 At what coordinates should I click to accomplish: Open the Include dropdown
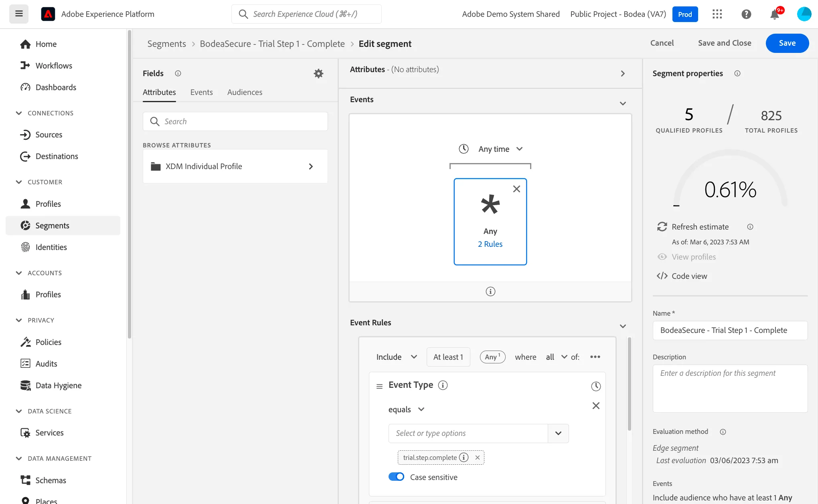(x=397, y=357)
